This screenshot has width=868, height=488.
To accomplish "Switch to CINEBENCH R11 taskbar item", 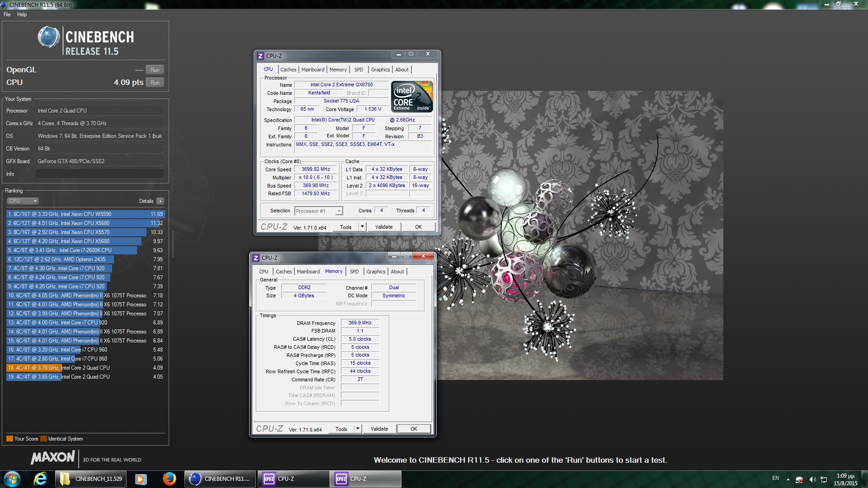I will click(x=220, y=479).
